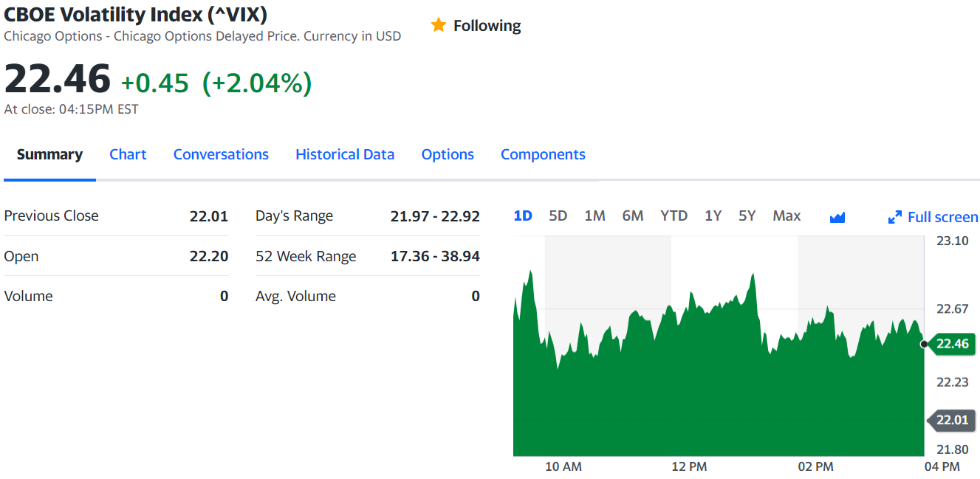980x479 pixels.
Task: Click the Following label
Action: 487,26
